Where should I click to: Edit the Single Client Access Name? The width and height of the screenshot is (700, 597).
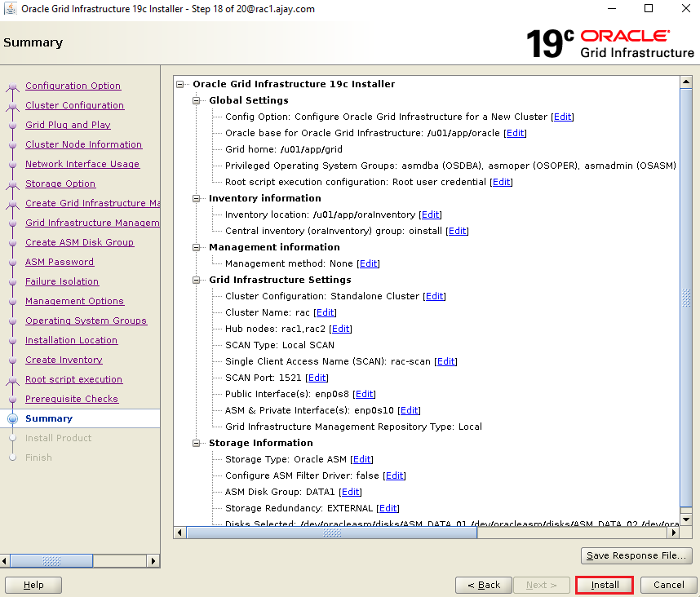tap(446, 361)
